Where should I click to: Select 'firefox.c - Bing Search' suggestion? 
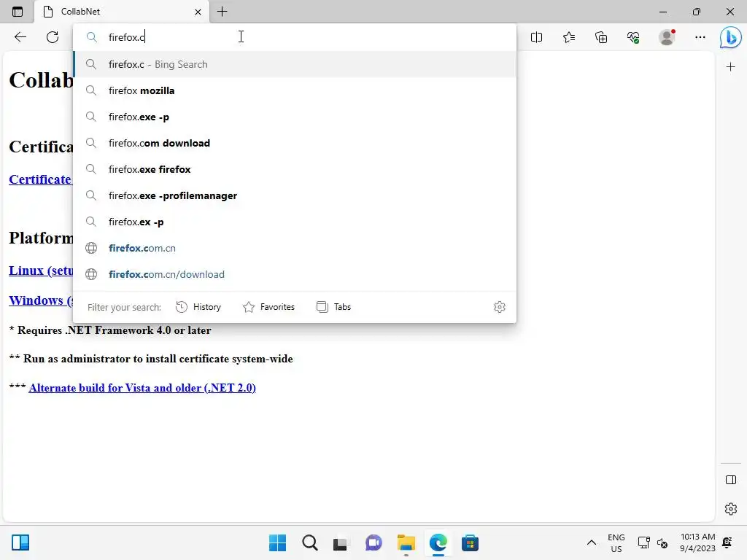(x=295, y=64)
